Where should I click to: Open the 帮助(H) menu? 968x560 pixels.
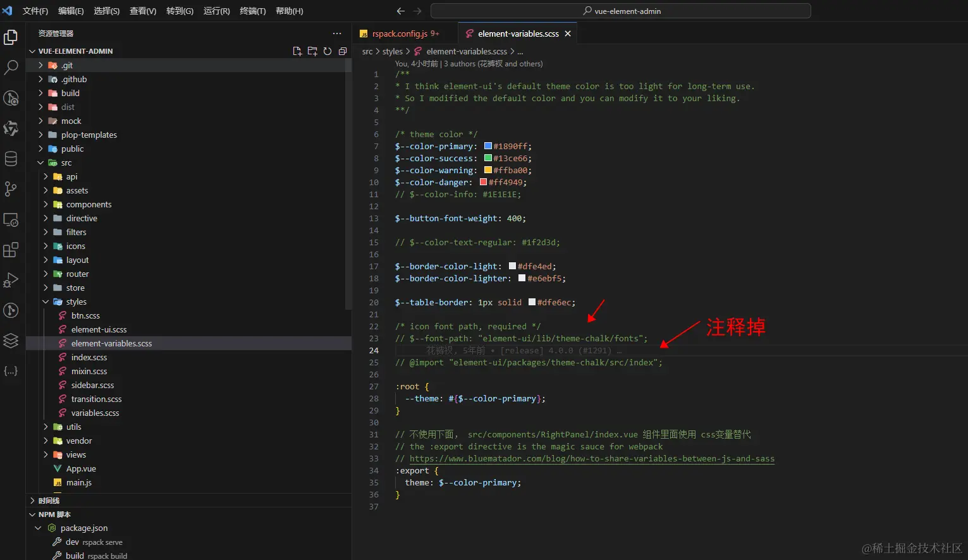pos(290,11)
